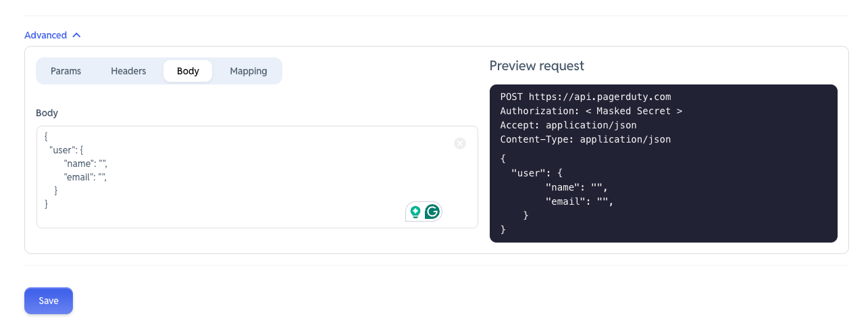Screen dimensions: 868x325
Task: Collapse section using the Advanced chevron arrow
Action: click(76, 35)
